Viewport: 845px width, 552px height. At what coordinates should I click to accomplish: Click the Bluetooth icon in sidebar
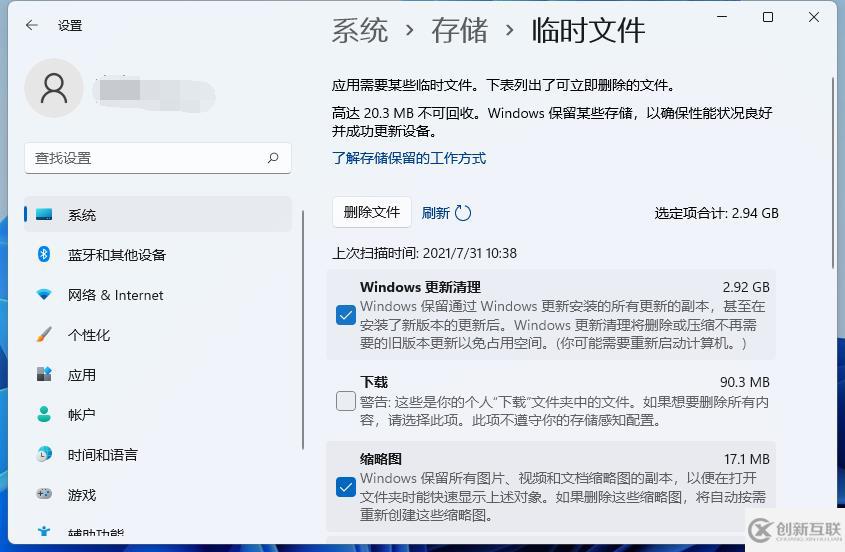click(x=44, y=254)
